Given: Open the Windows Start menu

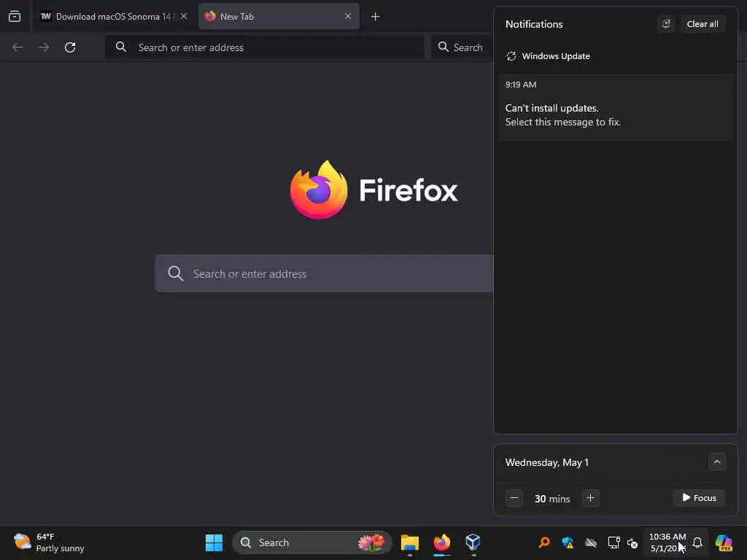Looking at the screenshot, I should 214,542.
